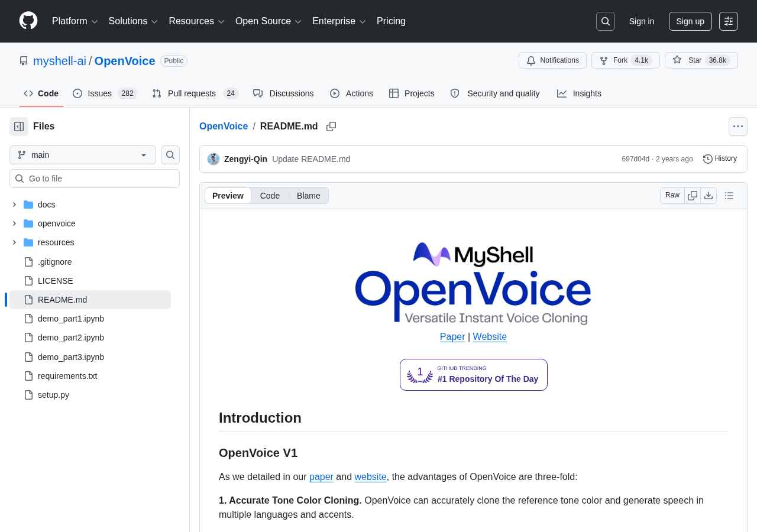Click the Raw button
The width and height of the screenshot is (757, 532).
coord(672,196)
